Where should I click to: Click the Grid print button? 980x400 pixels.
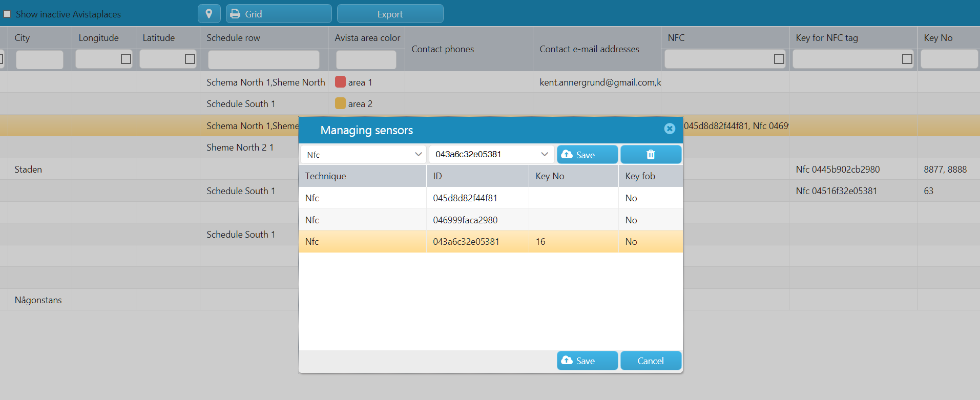click(279, 14)
